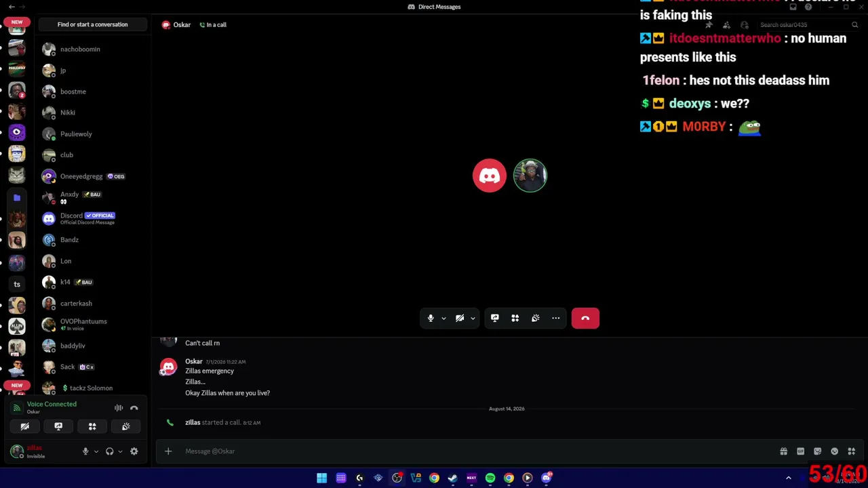Open conversation with Lon

point(92,261)
